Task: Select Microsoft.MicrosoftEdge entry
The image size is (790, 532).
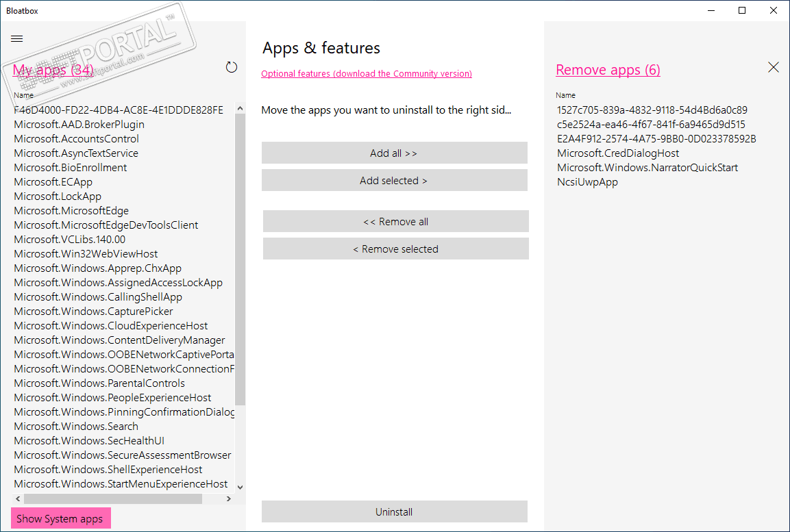Action: [x=71, y=210]
